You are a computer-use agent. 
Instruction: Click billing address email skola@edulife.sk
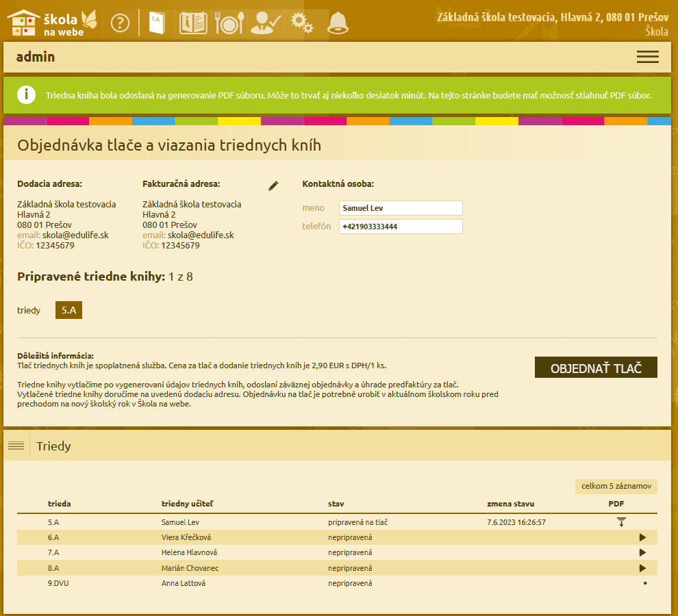pyautogui.click(x=201, y=235)
